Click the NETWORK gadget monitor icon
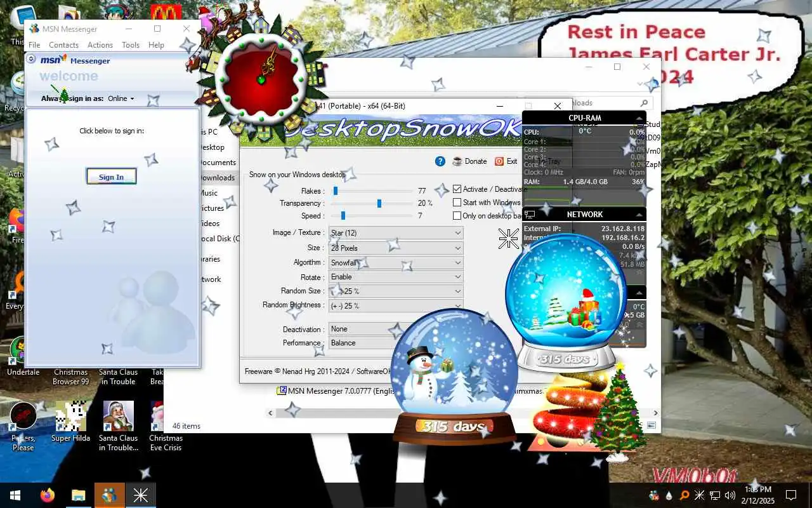 point(530,215)
